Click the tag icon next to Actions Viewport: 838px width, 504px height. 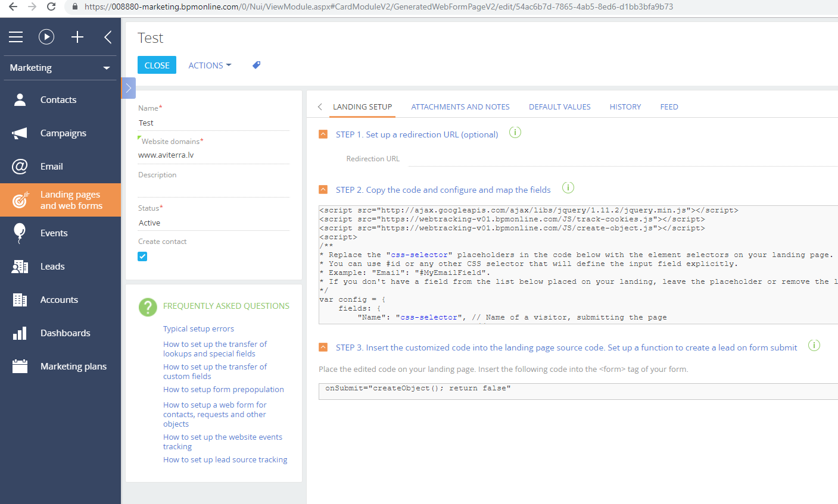pos(257,65)
